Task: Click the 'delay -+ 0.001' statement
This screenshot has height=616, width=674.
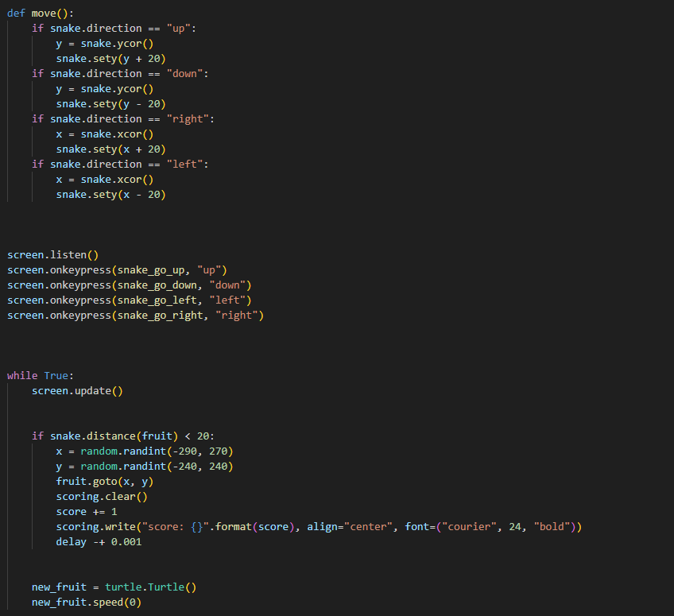Action: pos(99,541)
